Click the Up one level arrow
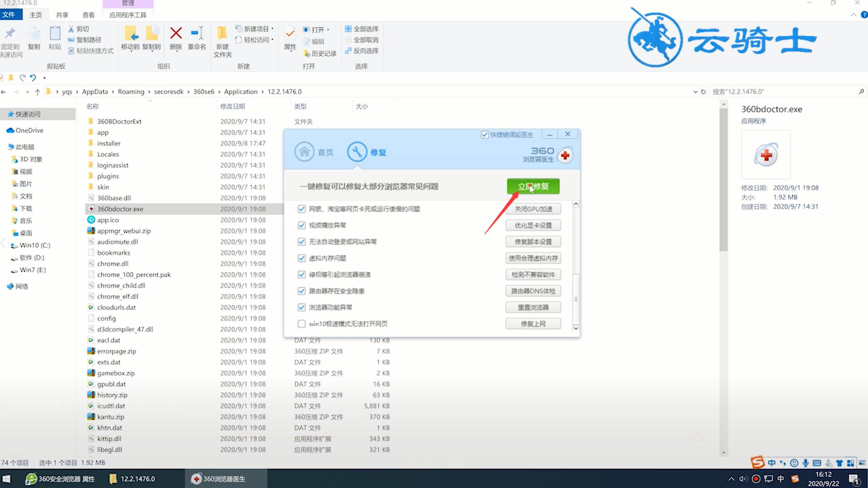 point(37,92)
